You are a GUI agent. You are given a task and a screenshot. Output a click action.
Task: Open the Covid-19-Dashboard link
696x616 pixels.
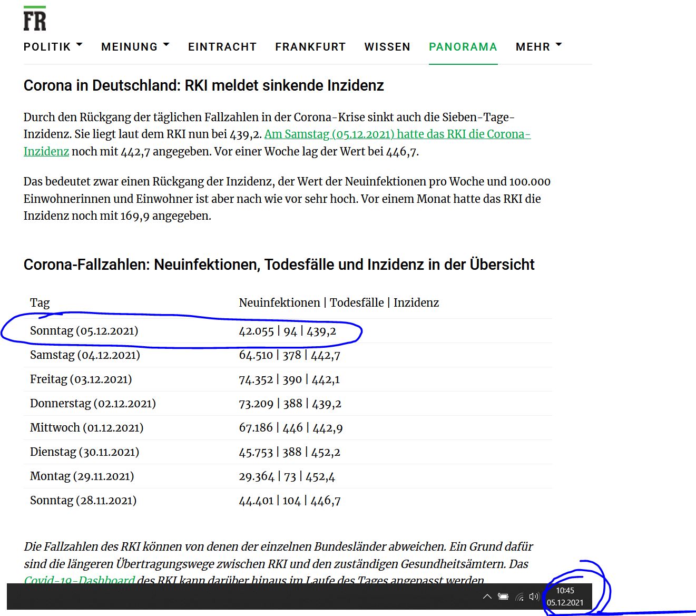(x=80, y=580)
